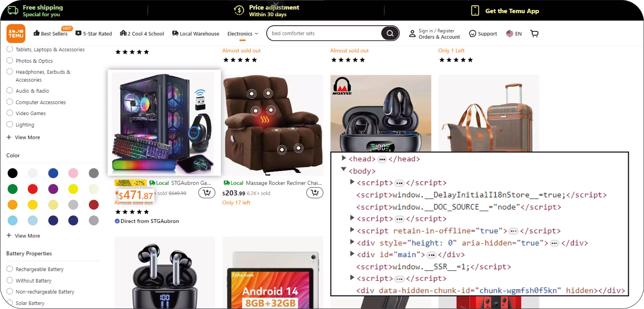
Task: Click View More under Color filters
Action: (24, 236)
